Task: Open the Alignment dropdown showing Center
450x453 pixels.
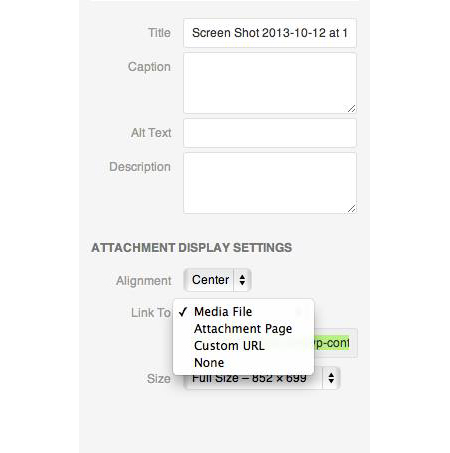Action: tap(217, 280)
